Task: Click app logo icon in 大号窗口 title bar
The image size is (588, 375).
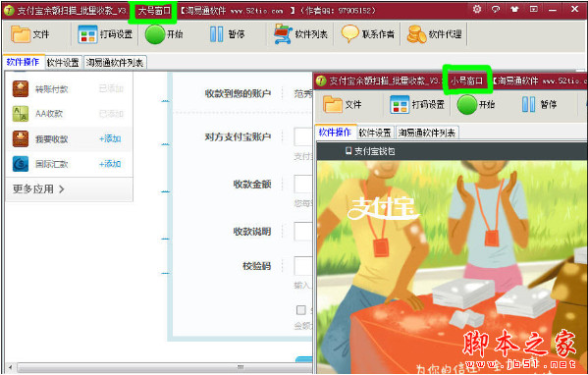Action: 9,11
